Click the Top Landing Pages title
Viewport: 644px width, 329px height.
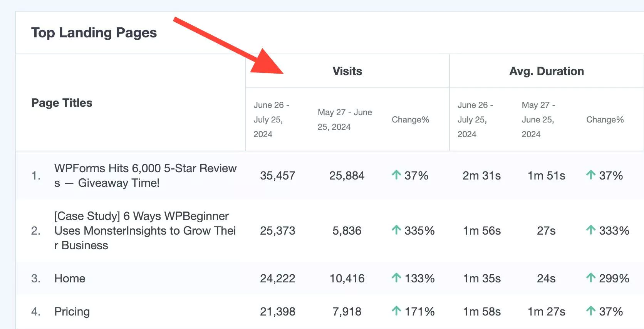click(x=94, y=33)
